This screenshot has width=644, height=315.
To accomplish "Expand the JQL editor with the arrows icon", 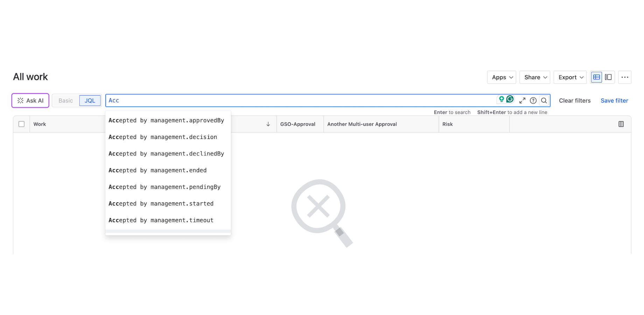I will coord(522,101).
